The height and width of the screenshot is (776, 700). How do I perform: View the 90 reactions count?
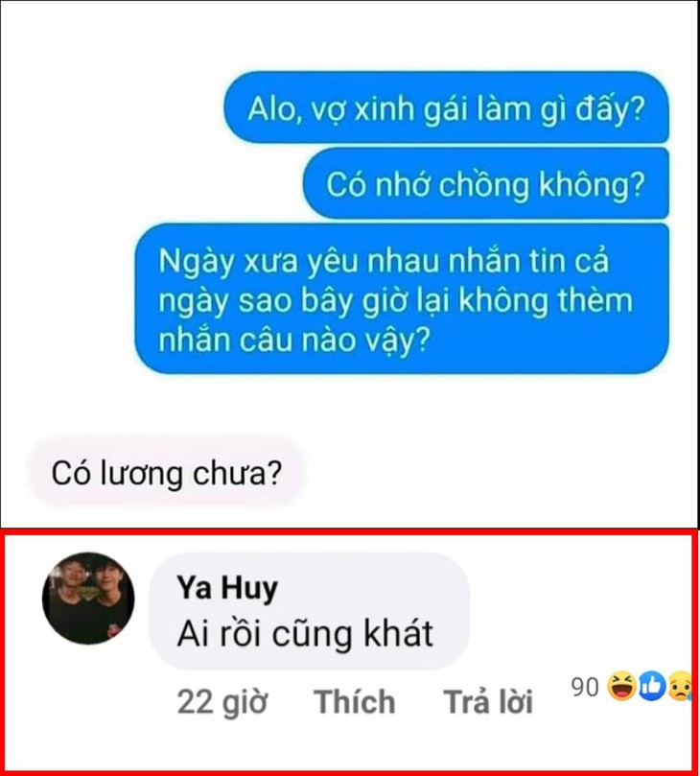point(585,688)
